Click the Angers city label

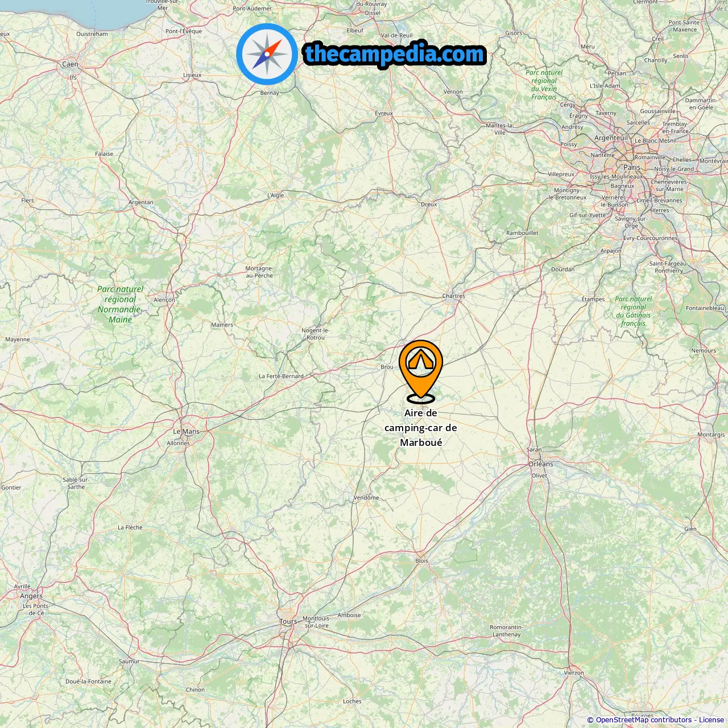[31, 596]
